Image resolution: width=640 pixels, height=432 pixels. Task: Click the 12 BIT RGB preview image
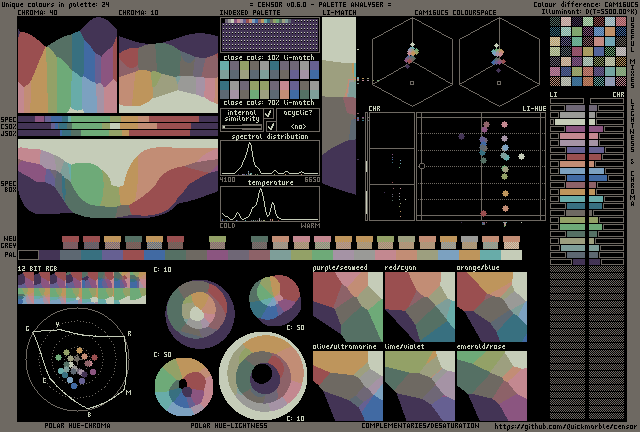[x=82, y=288]
